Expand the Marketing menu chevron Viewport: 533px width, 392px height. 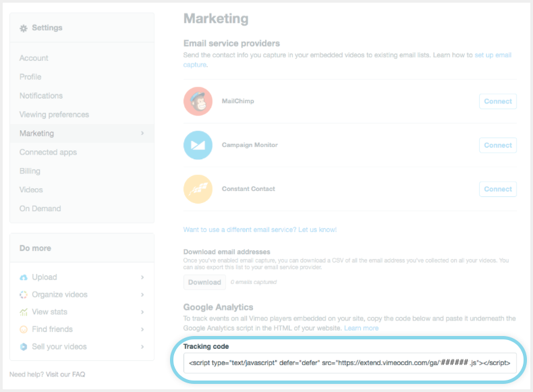pos(142,134)
